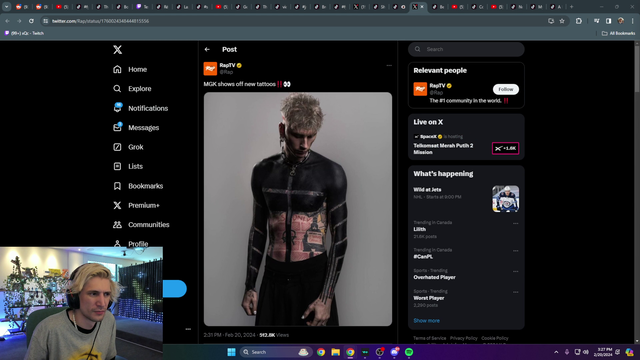The image size is (640, 360).
Task: Open more options for Overhated Player trend
Action: click(516, 271)
